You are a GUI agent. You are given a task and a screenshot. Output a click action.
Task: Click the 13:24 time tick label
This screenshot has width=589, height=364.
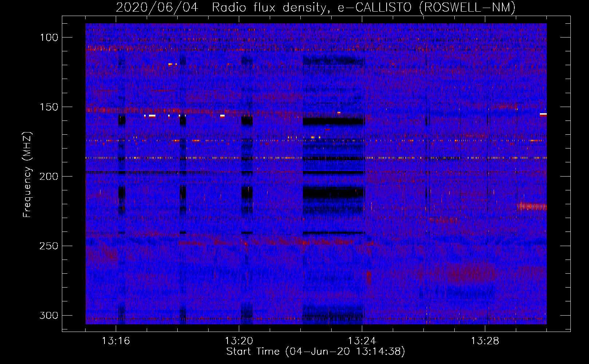point(362,341)
